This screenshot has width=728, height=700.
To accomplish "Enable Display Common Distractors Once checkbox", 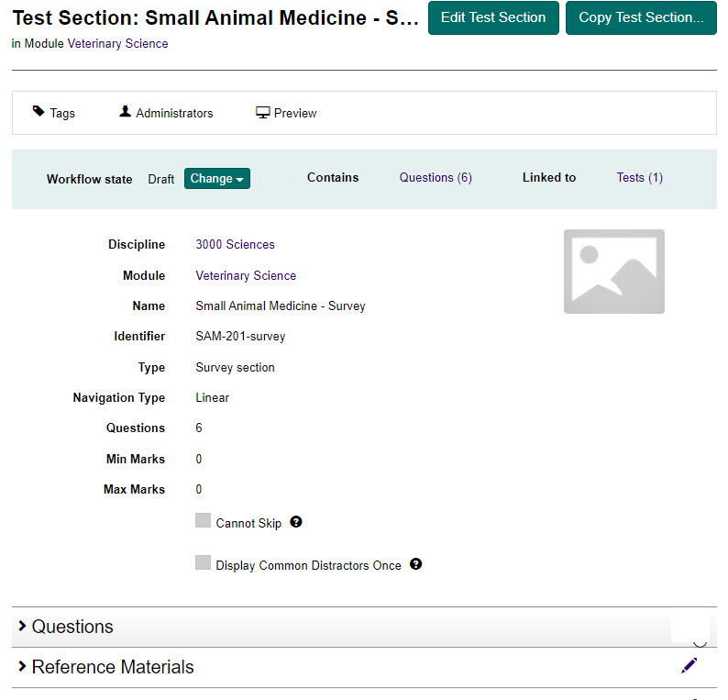I will pos(203,563).
